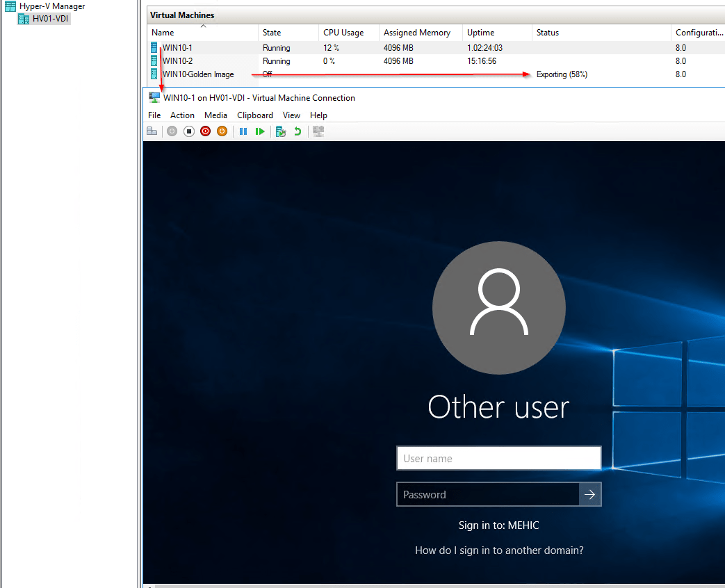
Task: Select the WIN10-1 VM icon in the list
Action: (153, 47)
